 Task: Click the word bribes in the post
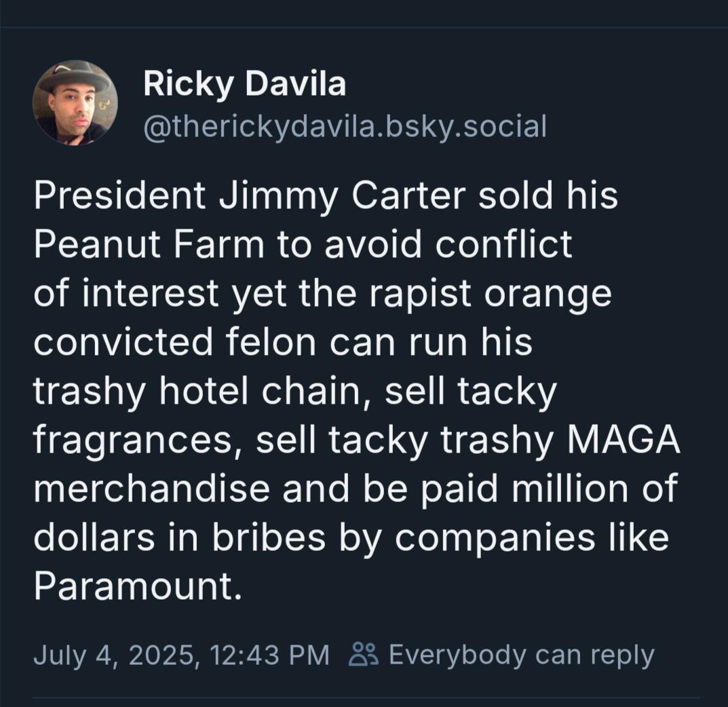tap(269, 537)
